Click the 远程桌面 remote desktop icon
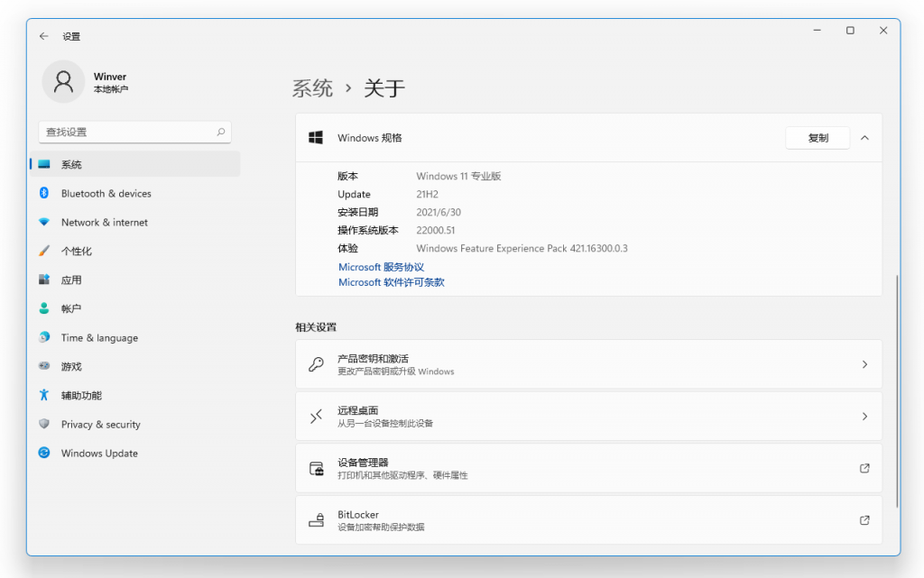The height and width of the screenshot is (578, 924). [x=316, y=416]
